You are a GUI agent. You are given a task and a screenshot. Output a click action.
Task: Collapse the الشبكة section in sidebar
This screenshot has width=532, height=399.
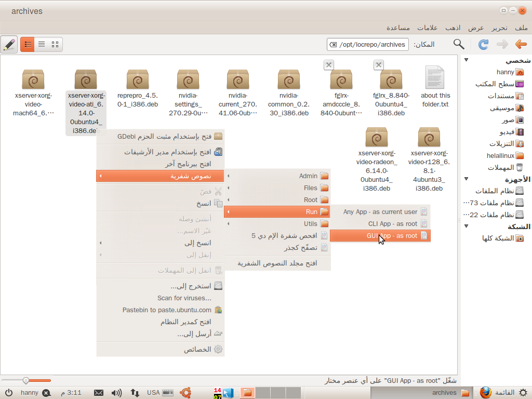(466, 227)
